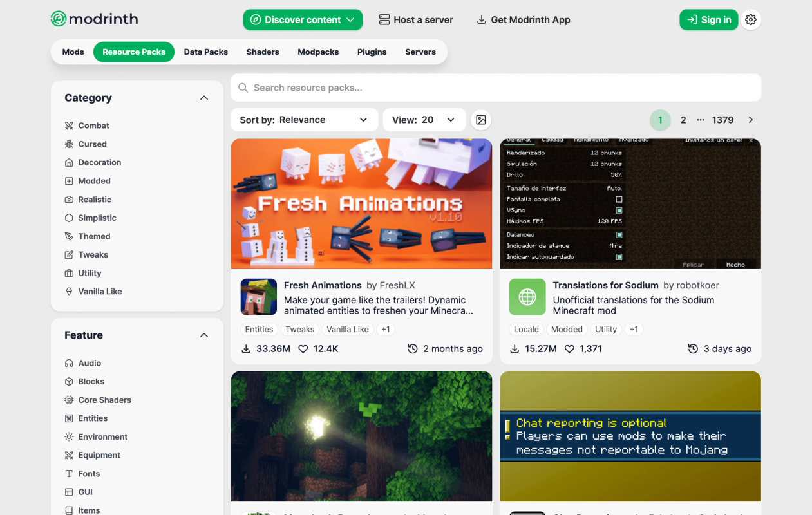Switch to the Mods tab

click(x=73, y=52)
